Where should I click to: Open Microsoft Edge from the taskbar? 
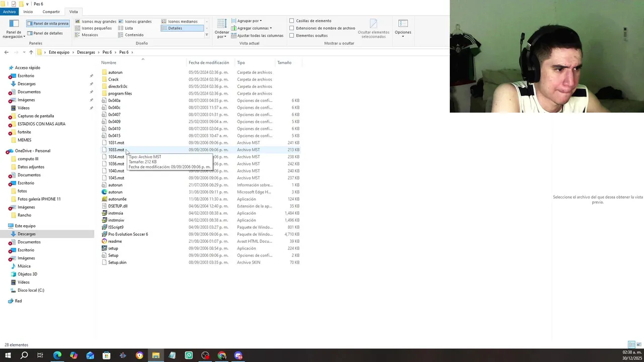click(57, 355)
